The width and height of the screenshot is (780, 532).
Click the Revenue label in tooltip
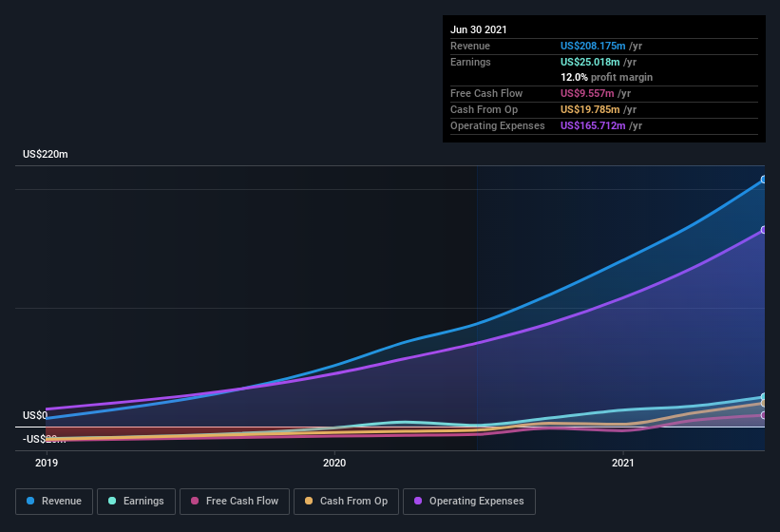(470, 46)
